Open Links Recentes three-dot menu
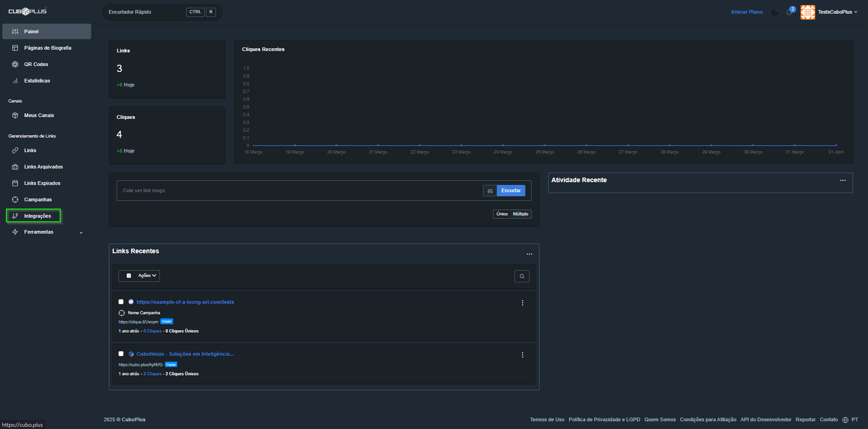868x429 pixels. 529,254
